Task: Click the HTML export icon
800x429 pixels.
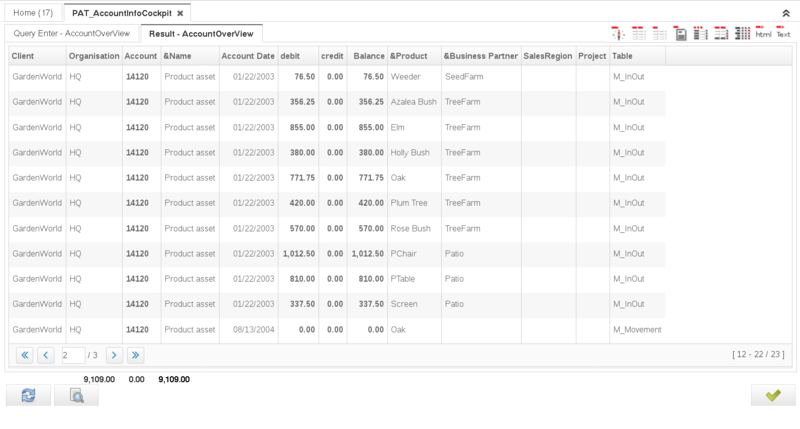Action: tap(763, 33)
